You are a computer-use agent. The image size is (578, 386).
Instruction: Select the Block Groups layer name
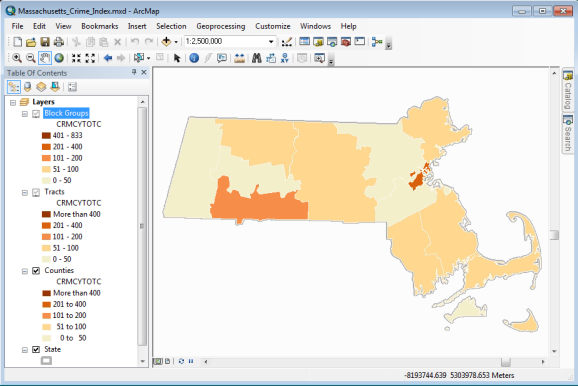coord(66,113)
